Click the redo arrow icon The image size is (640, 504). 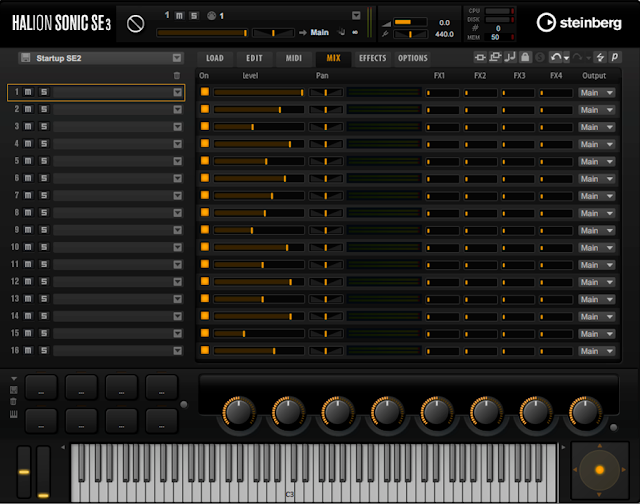pyautogui.click(x=577, y=58)
